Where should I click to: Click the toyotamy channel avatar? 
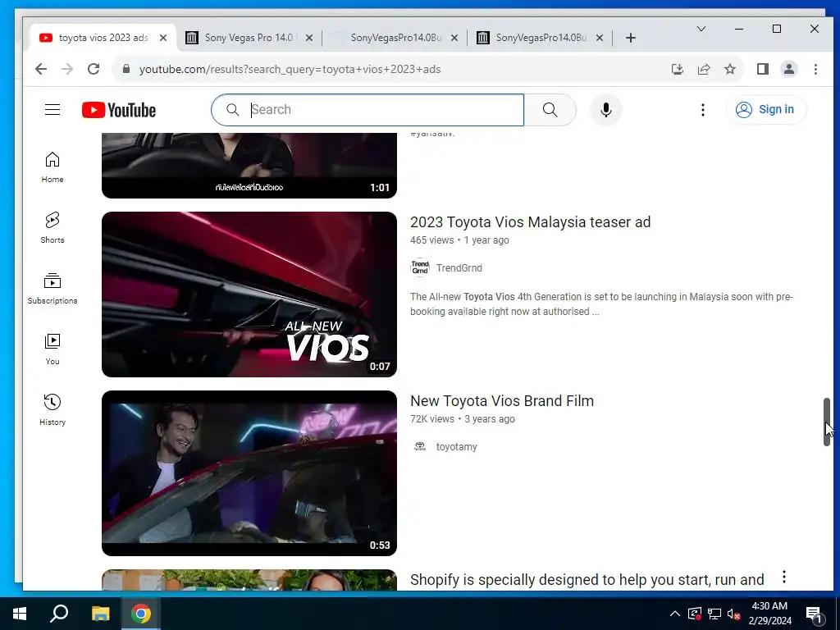(x=420, y=446)
